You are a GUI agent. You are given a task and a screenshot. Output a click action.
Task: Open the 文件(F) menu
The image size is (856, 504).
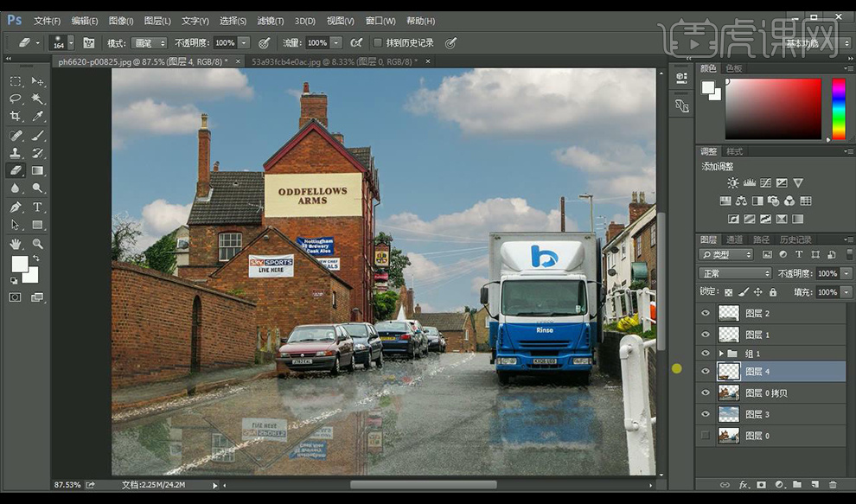(47, 21)
